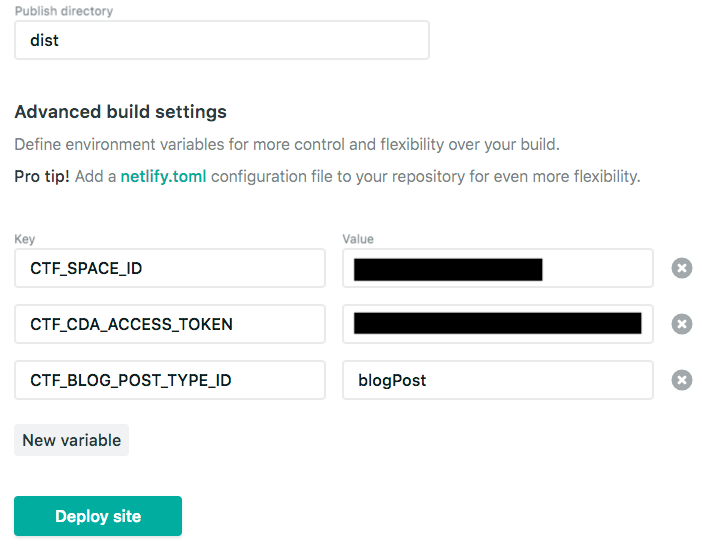This screenshot has width=723, height=547.
Task: Click the redacted access token value field
Action: 498,324
